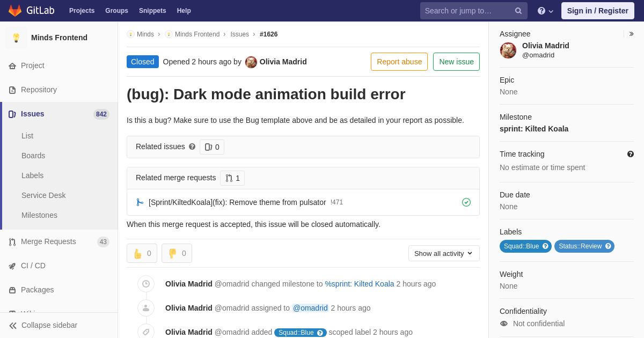Click the Merge Requests sidebar icon

point(12,241)
